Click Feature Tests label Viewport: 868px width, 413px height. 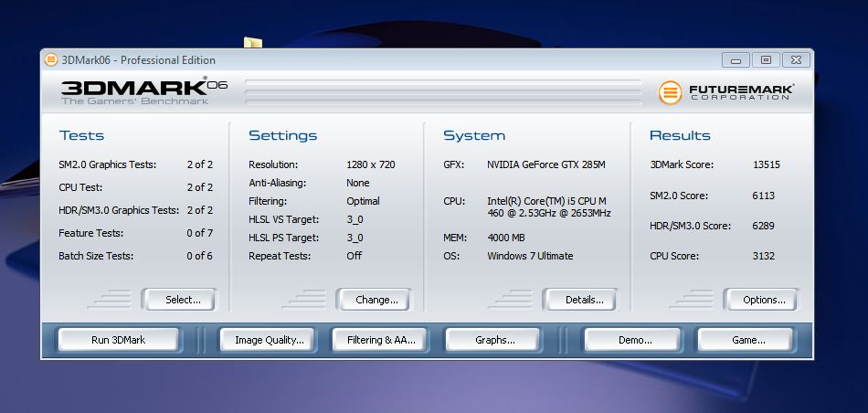click(x=90, y=233)
